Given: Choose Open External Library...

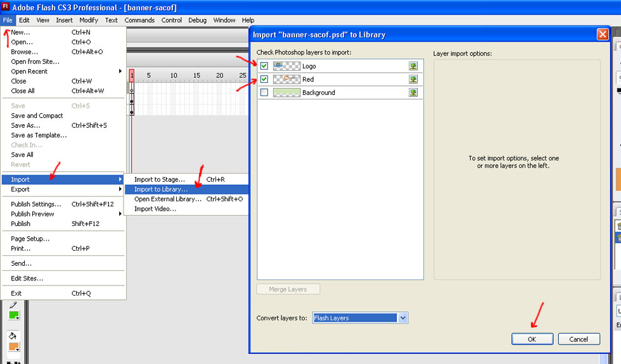Looking at the screenshot, I should pyautogui.click(x=186, y=199).
